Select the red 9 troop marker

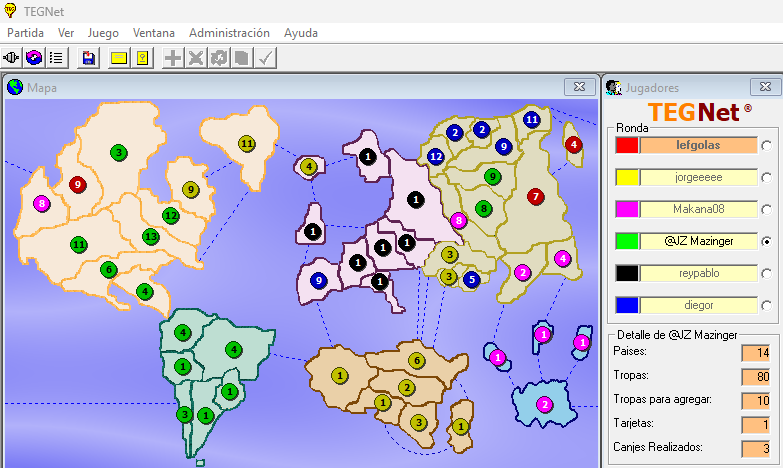pos(77,185)
